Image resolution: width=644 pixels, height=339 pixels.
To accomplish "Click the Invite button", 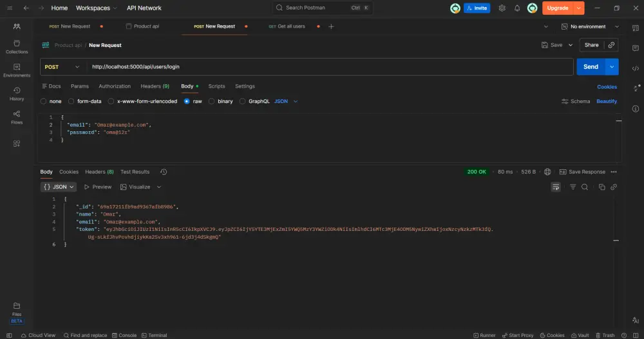I will (477, 8).
